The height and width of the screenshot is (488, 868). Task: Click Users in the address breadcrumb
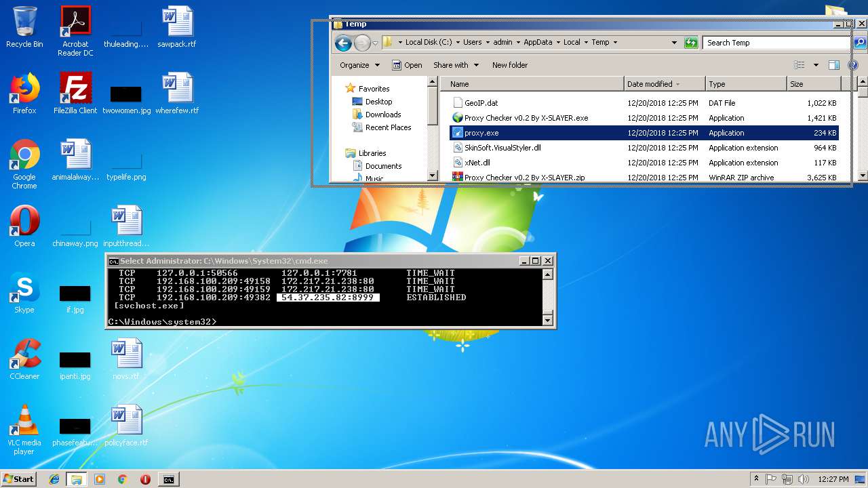pos(473,42)
